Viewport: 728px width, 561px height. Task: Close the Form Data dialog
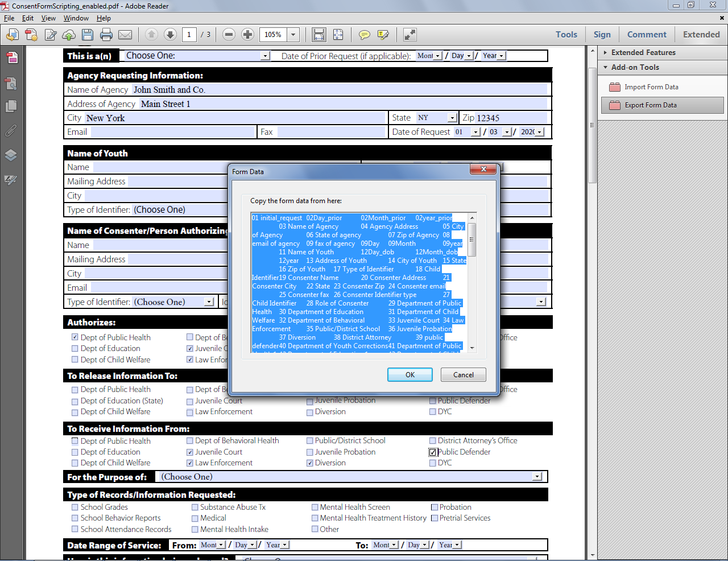click(483, 169)
